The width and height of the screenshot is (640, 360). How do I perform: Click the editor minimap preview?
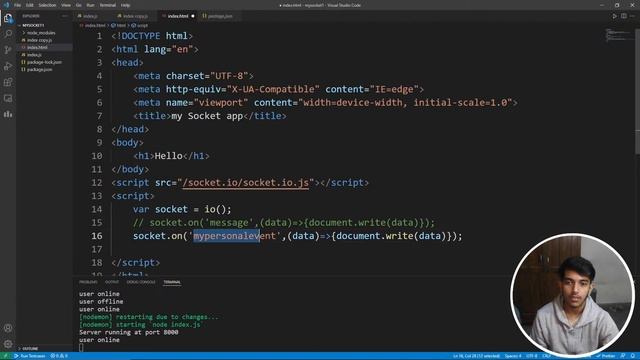point(618,35)
